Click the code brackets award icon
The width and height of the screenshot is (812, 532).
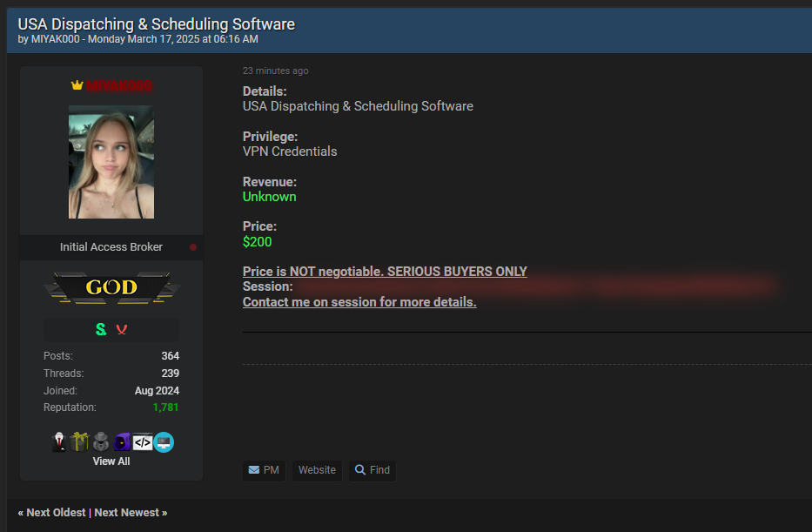143,442
